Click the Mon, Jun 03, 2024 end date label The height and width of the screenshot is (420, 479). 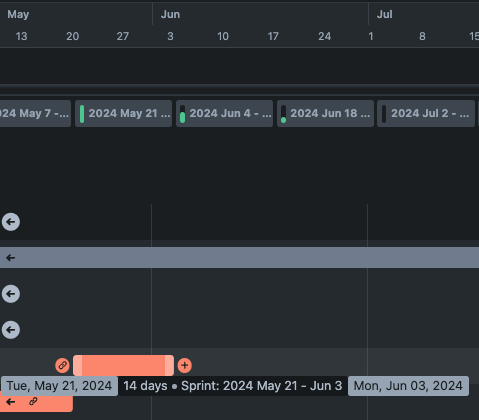coord(408,386)
